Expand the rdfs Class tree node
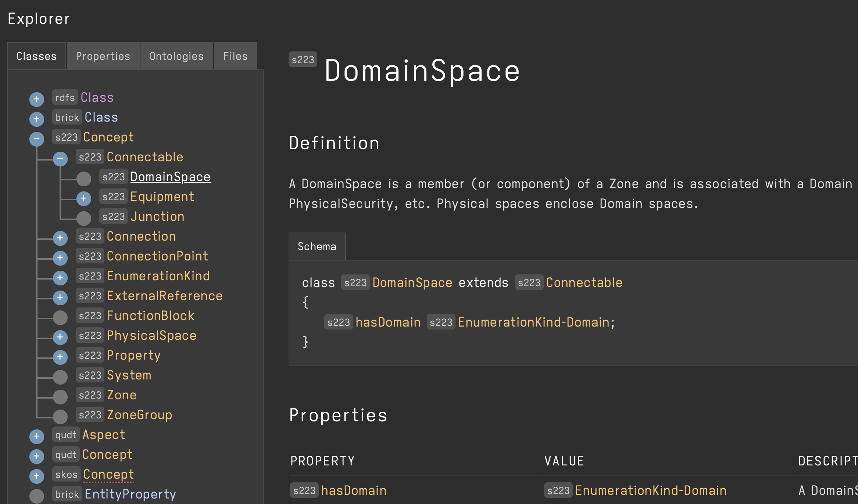 point(36,99)
